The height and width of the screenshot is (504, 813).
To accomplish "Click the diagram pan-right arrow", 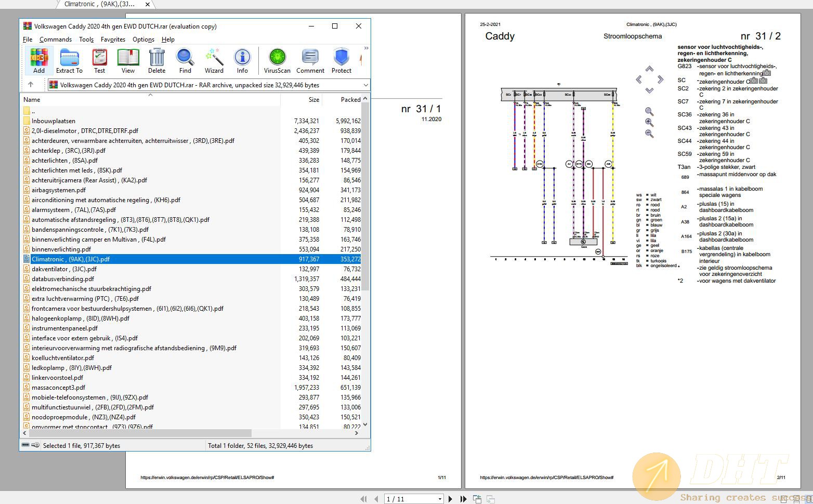I will tap(660, 79).
